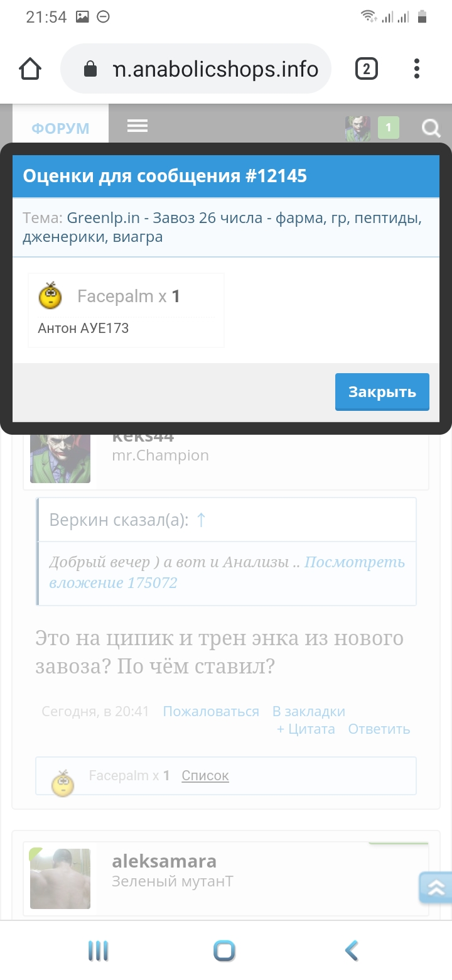Open the green notifications badge
The height and width of the screenshot is (980, 452).
tap(389, 128)
